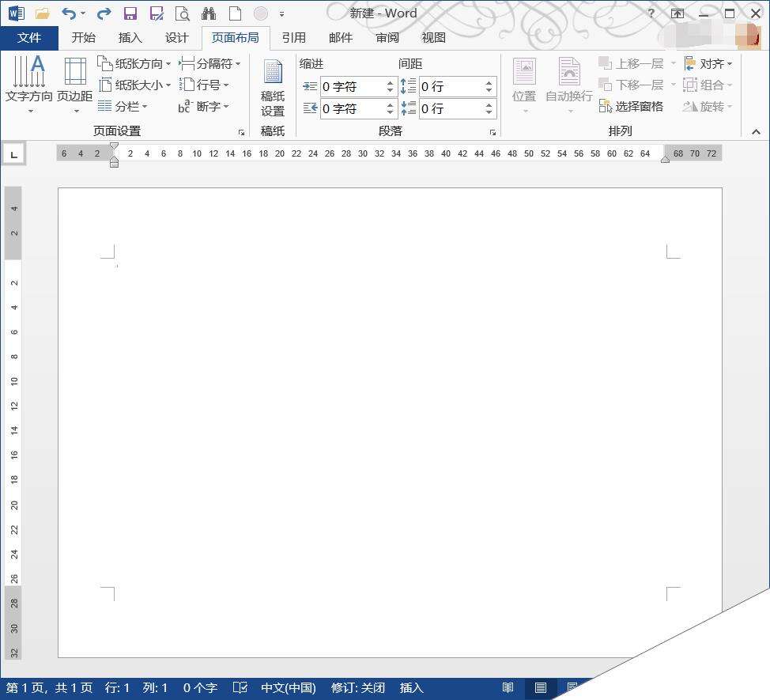Increase left indent with stepper arrow
This screenshot has width=770, height=700.
tap(390, 82)
